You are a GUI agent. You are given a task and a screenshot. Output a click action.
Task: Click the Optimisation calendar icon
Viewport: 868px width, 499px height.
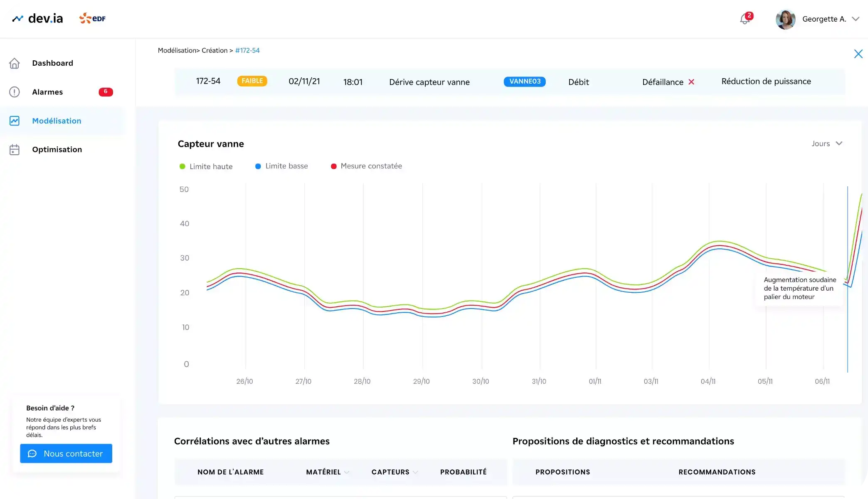click(x=15, y=150)
